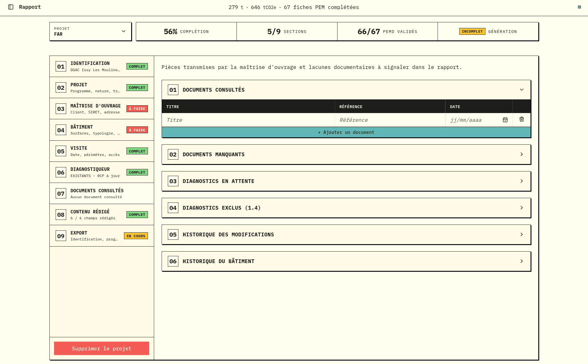Open section 01 Identification
588x364 pixels.
[x=102, y=66]
